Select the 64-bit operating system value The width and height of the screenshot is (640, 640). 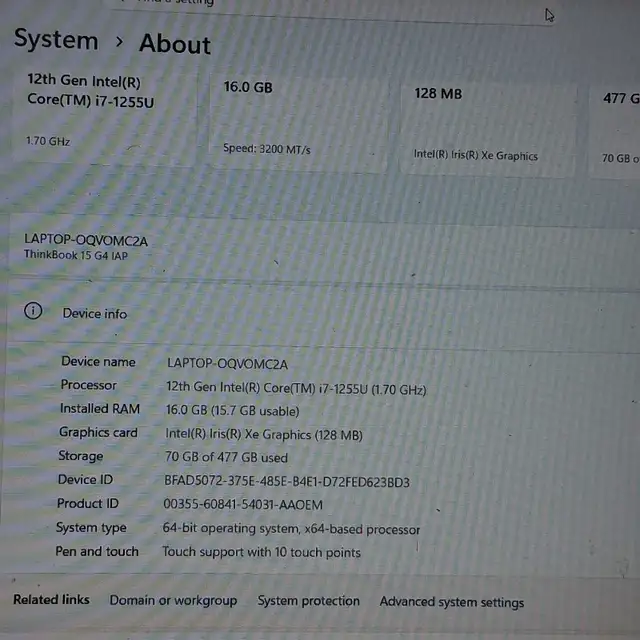(x=291, y=529)
